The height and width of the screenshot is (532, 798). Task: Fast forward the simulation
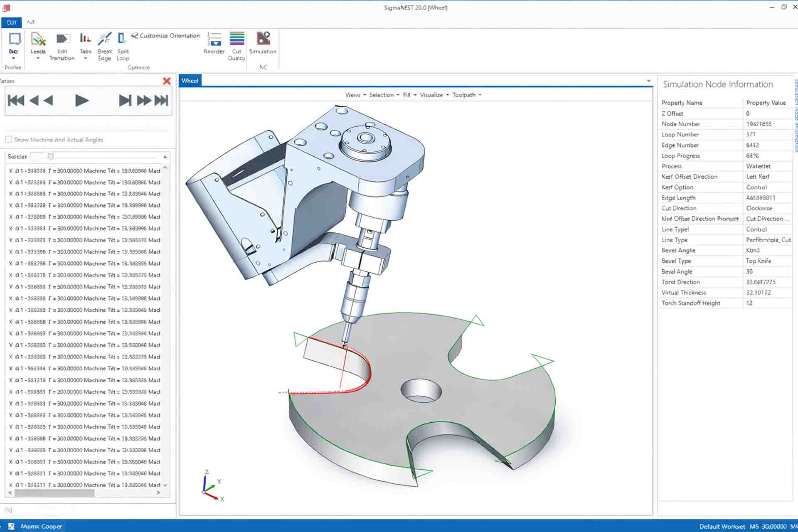tap(144, 100)
